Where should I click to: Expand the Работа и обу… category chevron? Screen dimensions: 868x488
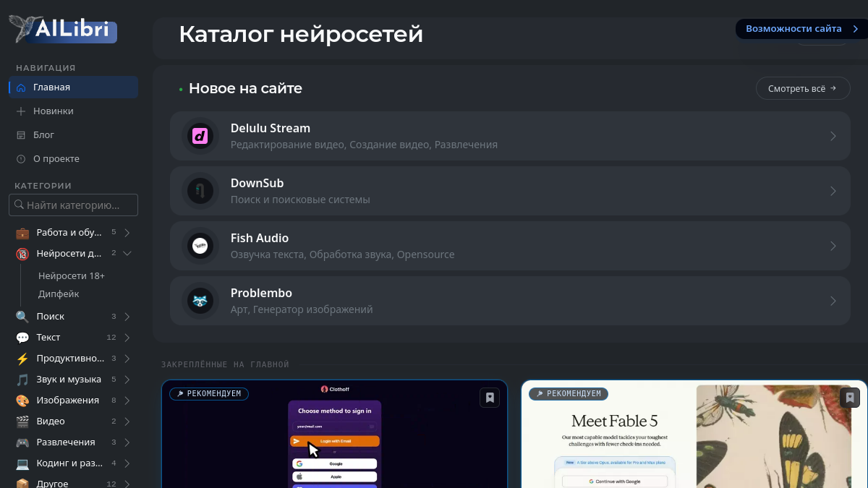pyautogui.click(x=127, y=233)
